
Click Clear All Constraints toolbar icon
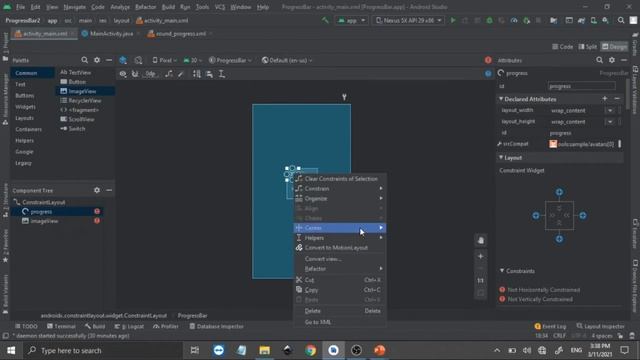click(169, 74)
